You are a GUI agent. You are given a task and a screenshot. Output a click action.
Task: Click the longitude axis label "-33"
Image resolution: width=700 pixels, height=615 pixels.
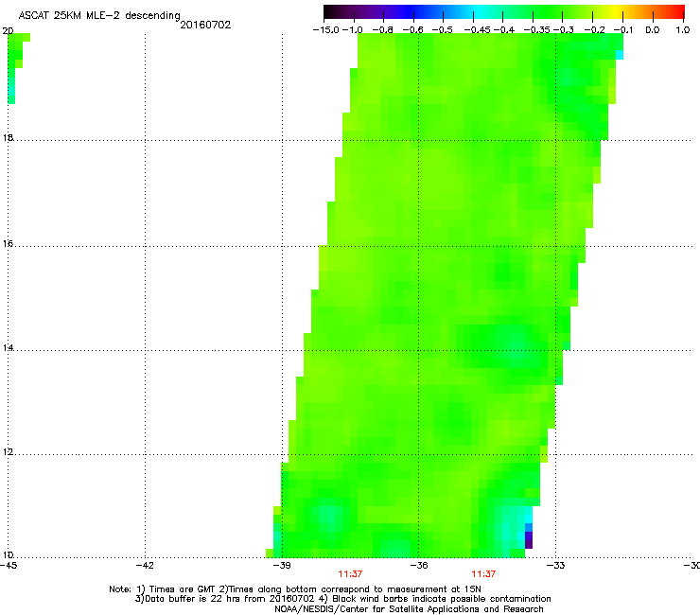coord(555,566)
